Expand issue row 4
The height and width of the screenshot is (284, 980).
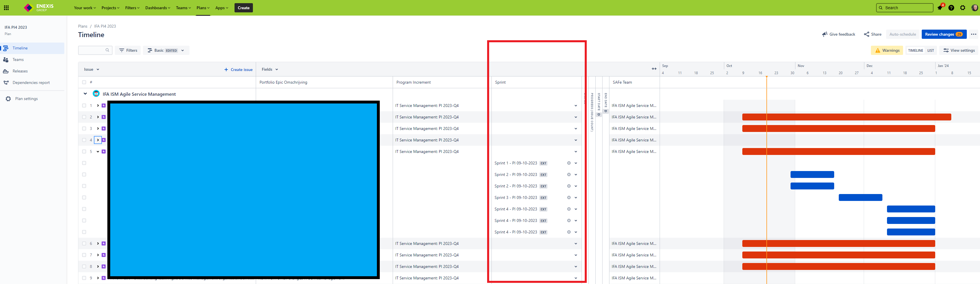point(98,140)
